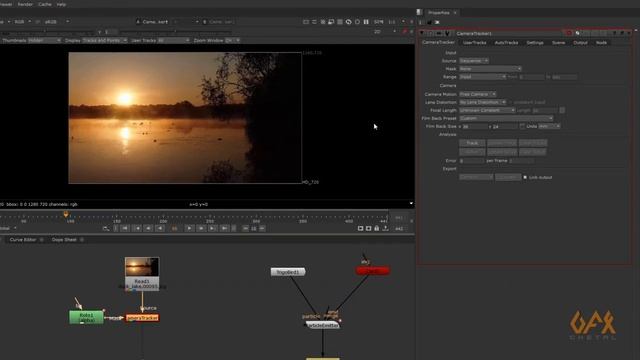This screenshot has height=360, width=640.
Task: Open the Range dropdown
Action: click(x=482, y=77)
